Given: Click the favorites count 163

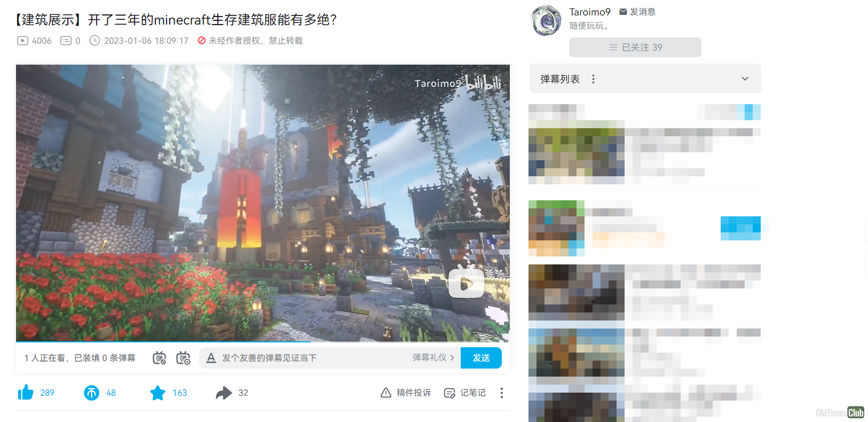Looking at the screenshot, I should (x=179, y=393).
